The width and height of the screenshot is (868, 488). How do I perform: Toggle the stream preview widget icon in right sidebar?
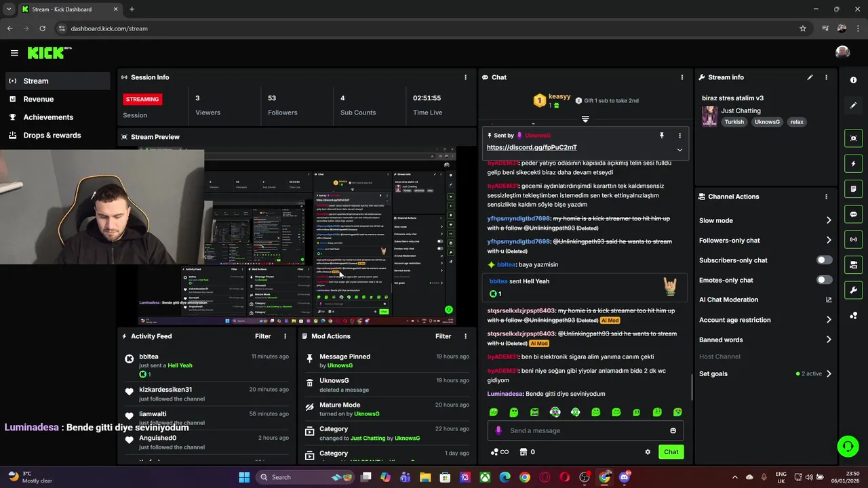pos(853,138)
